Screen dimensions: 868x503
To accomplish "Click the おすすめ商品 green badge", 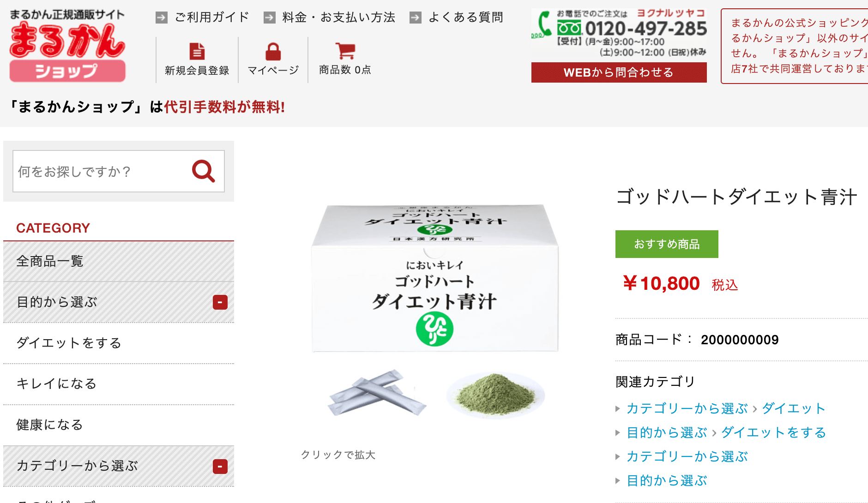I will [667, 244].
